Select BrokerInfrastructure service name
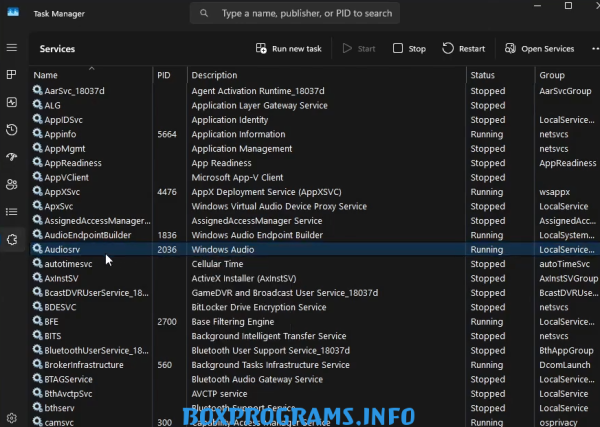 [x=84, y=365]
